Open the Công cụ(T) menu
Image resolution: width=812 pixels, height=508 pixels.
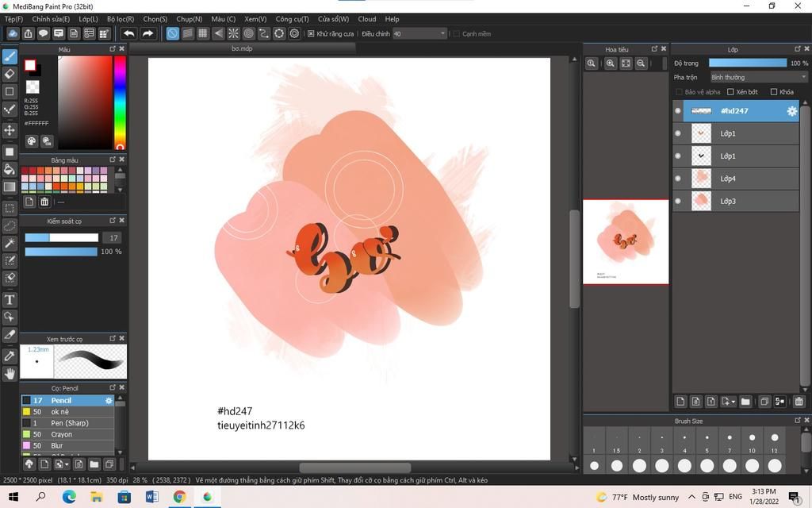point(292,19)
